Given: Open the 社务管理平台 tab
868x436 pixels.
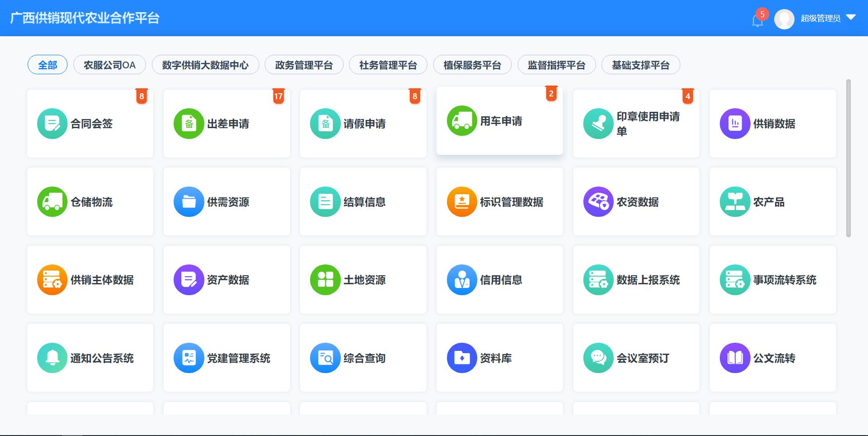Looking at the screenshot, I should pyautogui.click(x=388, y=65).
